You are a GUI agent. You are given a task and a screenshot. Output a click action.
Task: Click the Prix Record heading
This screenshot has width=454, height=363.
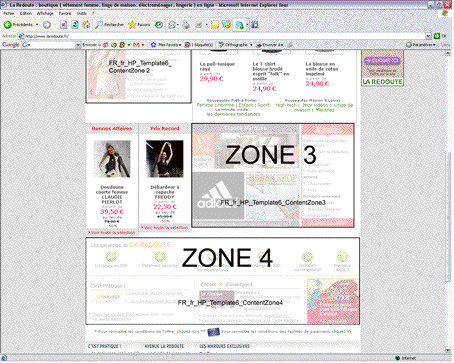pyautogui.click(x=165, y=128)
